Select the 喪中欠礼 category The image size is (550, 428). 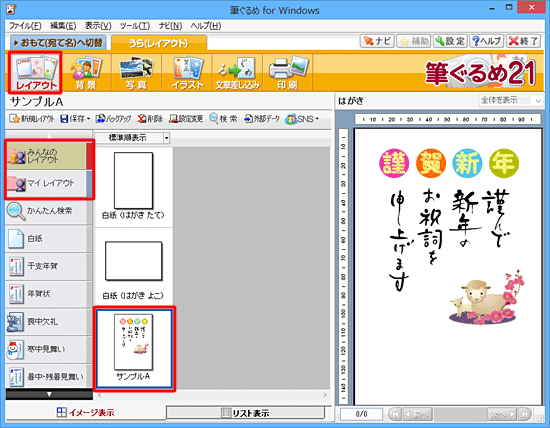tap(49, 321)
